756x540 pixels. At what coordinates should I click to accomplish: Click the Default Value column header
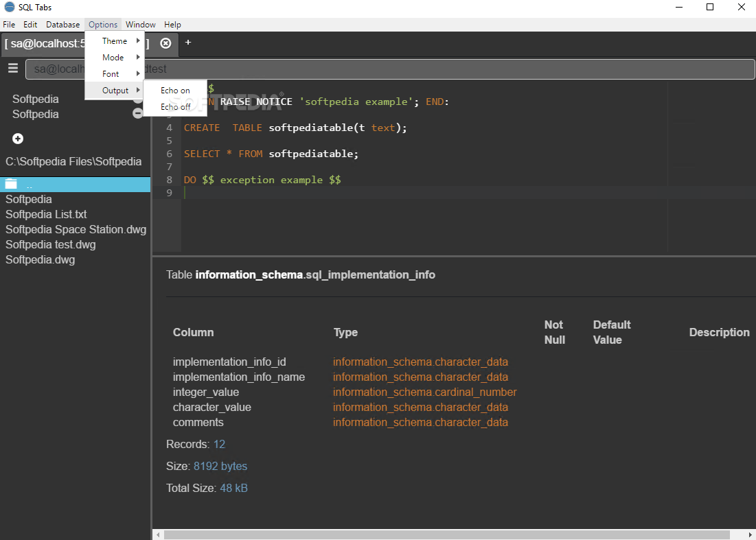(612, 332)
